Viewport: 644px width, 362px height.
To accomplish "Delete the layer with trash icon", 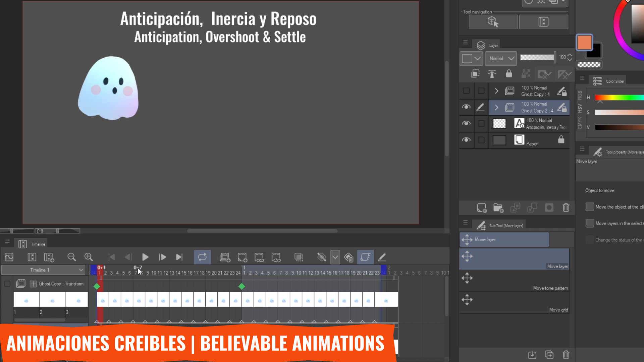I will tap(566, 208).
